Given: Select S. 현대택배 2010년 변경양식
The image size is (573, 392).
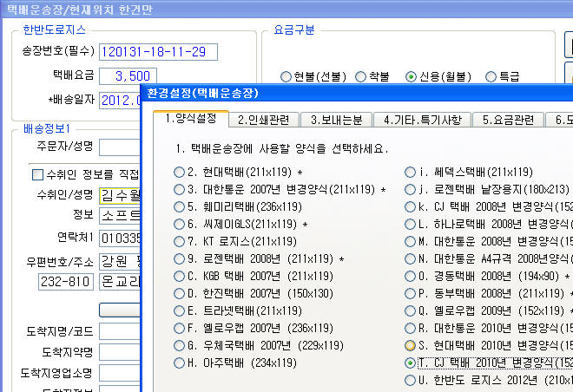Looking at the screenshot, I should [410, 345].
